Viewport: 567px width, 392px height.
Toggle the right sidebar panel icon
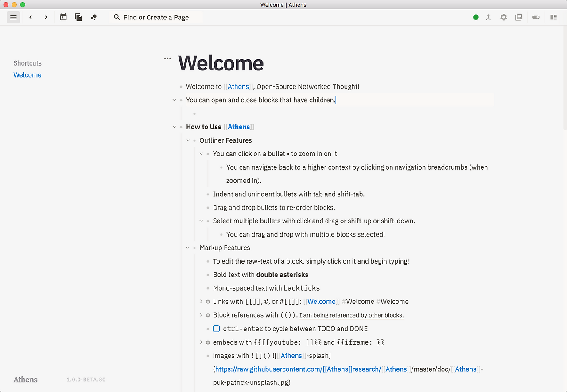[554, 17]
